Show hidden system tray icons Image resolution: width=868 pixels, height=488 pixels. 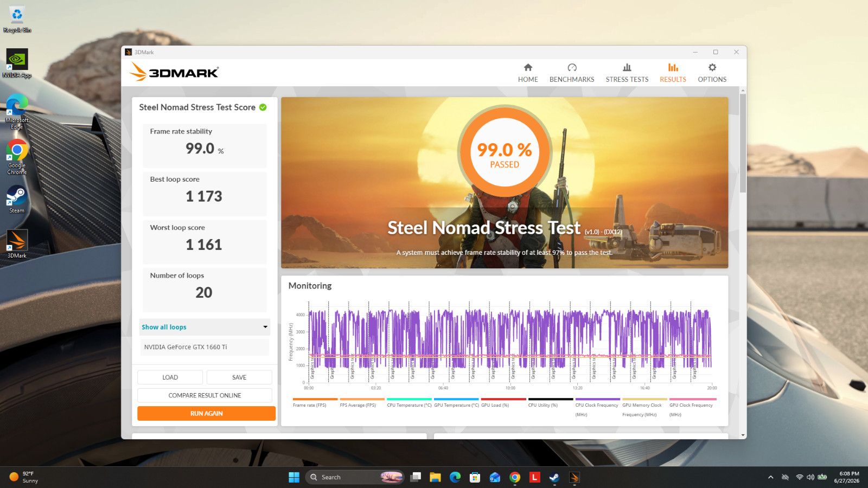770,477
